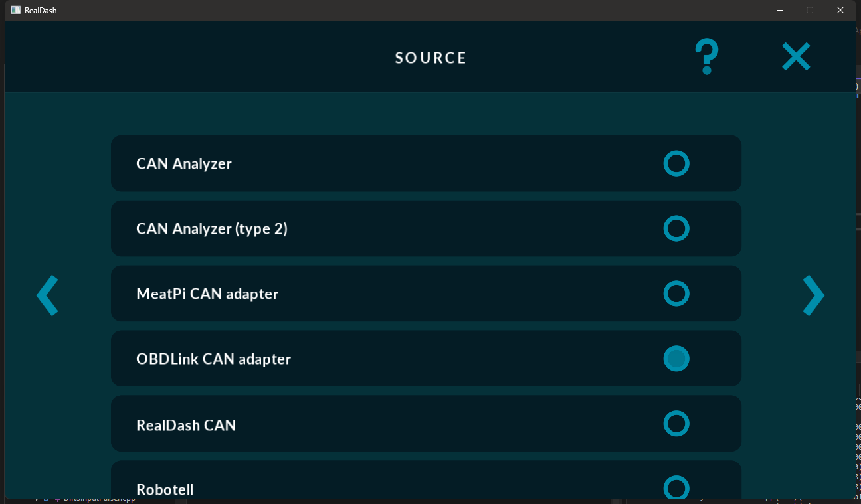
Task: Maximize the RealDash window
Action: [x=810, y=10]
